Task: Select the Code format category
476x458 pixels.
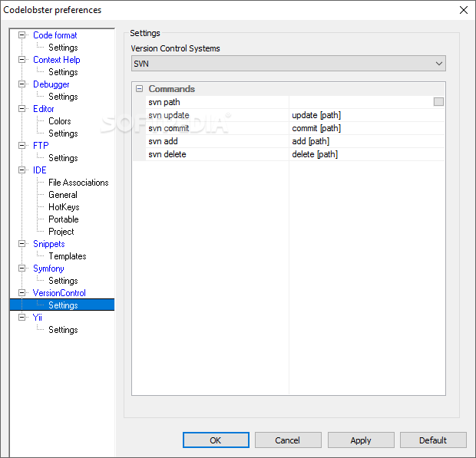Action: pos(55,35)
